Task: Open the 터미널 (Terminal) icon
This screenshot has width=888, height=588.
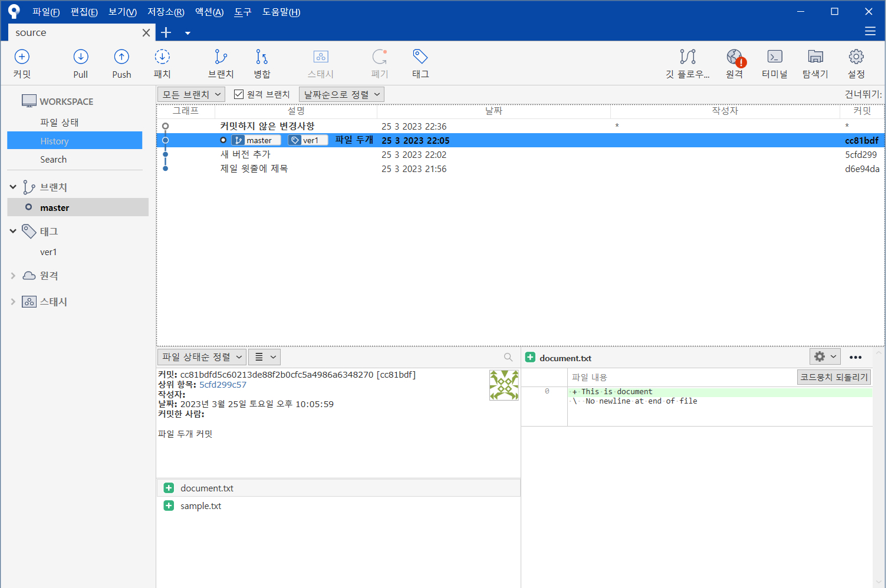Action: [775, 57]
